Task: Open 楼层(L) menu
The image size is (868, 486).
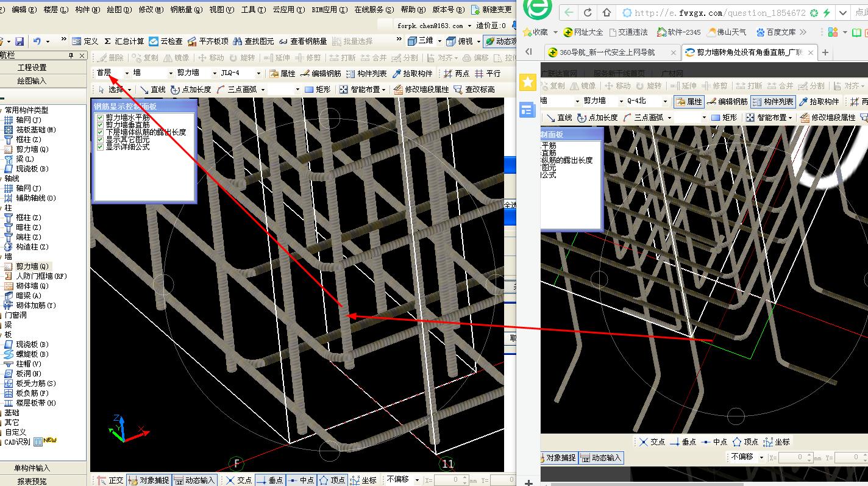Action: point(55,10)
